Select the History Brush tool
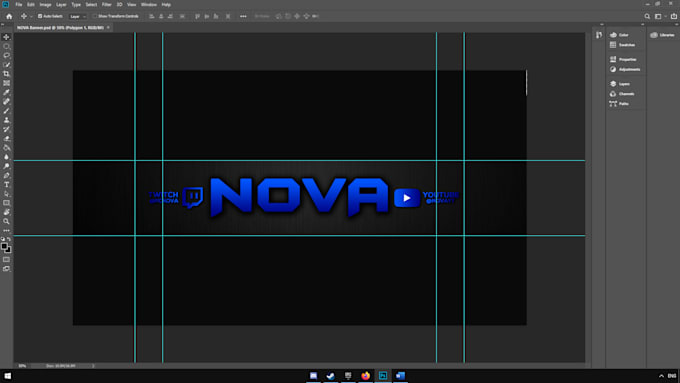The image size is (680, 383). (6, 129)
